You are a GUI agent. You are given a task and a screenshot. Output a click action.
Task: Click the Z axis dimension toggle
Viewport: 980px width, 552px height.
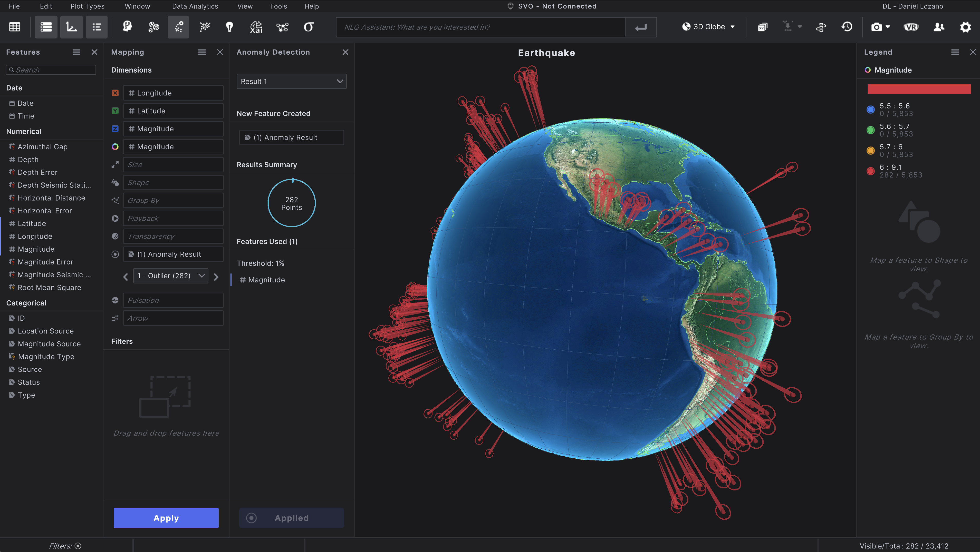115,129
